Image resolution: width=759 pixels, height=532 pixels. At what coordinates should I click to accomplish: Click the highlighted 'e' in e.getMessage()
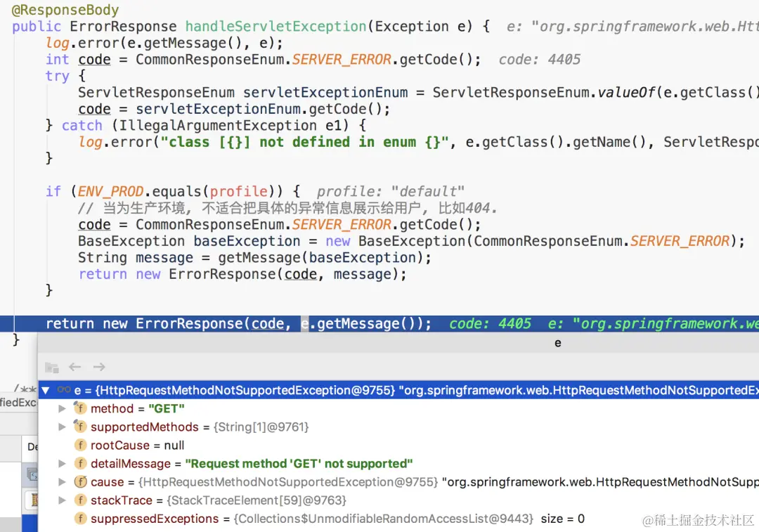[x=304, y=323]
